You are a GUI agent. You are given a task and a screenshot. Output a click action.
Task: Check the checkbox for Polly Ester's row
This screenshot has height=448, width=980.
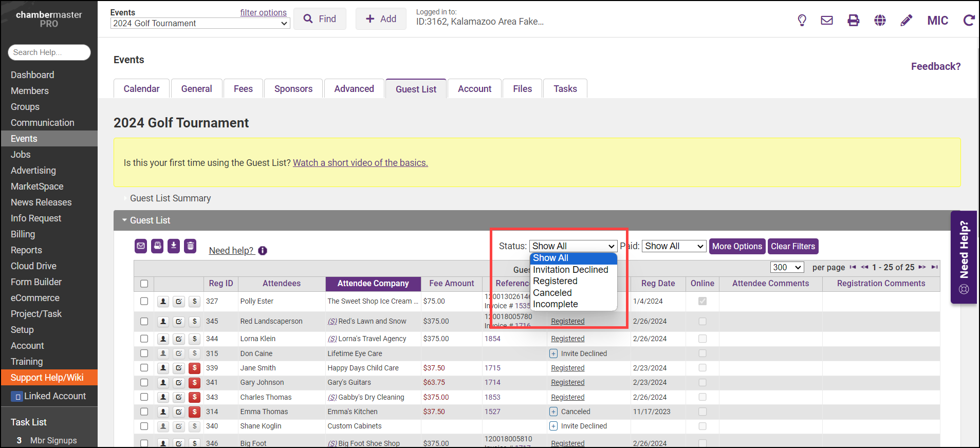[x=144, y=302]
